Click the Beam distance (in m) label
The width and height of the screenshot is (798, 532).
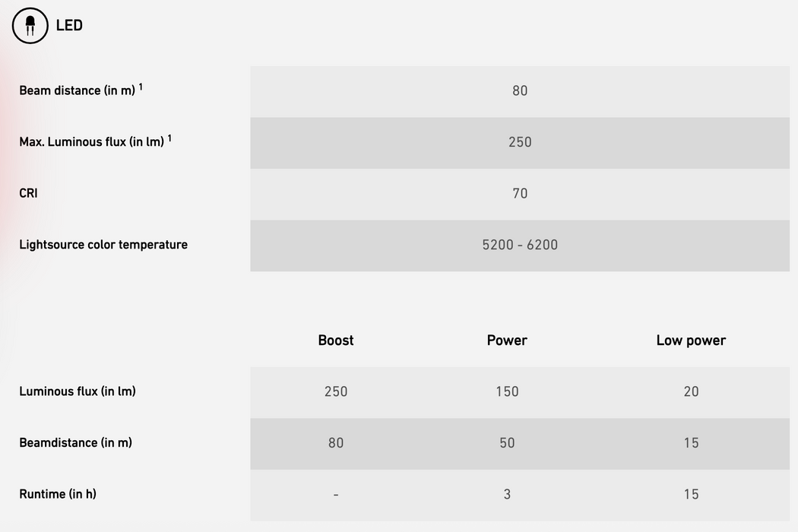click(77, 90)
